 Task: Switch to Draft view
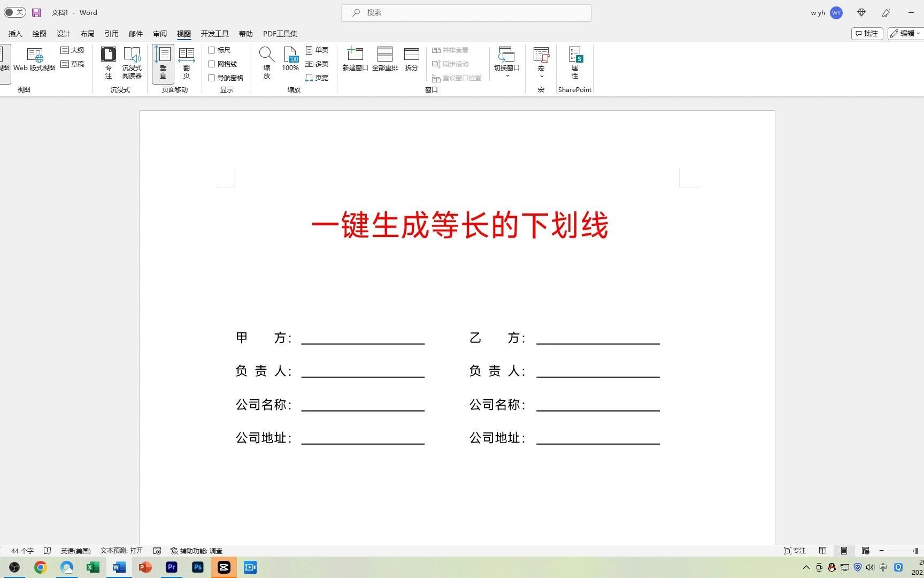point(72,64)
